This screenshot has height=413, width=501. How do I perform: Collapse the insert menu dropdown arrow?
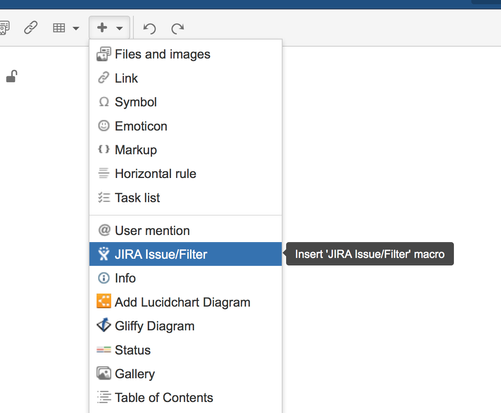pyautogui.click(x=119, y=28)
